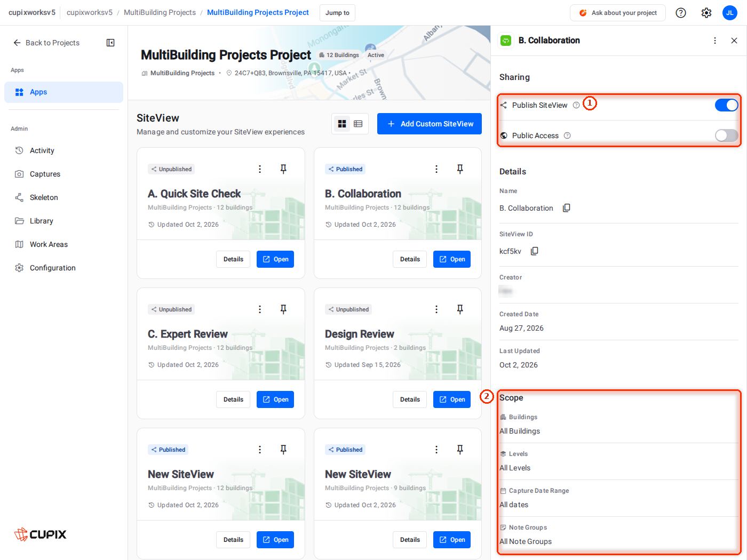
Task: Open more options for 9-buildings New SiteView
Action: (436, 450)
